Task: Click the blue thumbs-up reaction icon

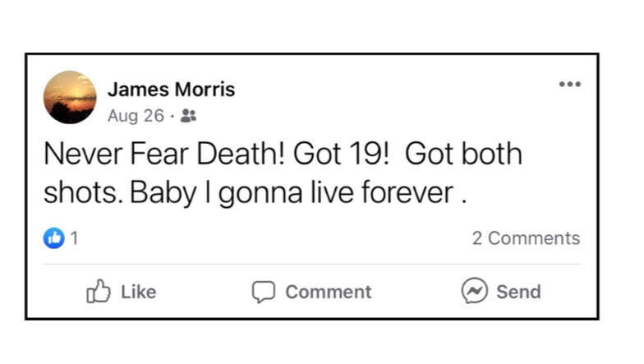Action: pos(53,238)
